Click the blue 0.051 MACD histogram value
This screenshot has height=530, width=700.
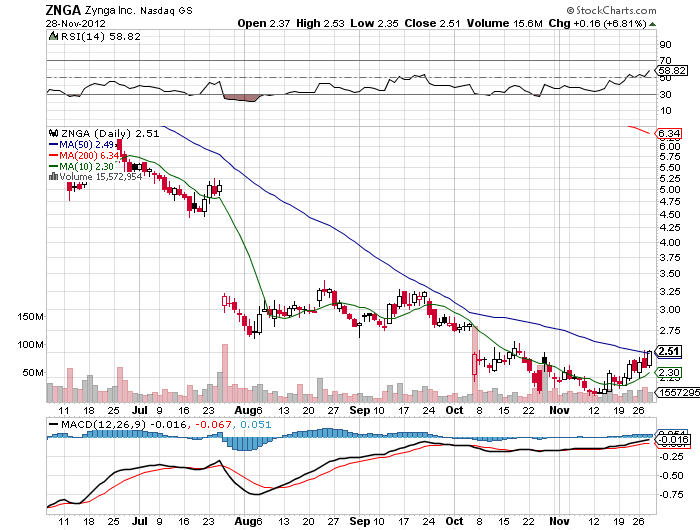(256, 424)
